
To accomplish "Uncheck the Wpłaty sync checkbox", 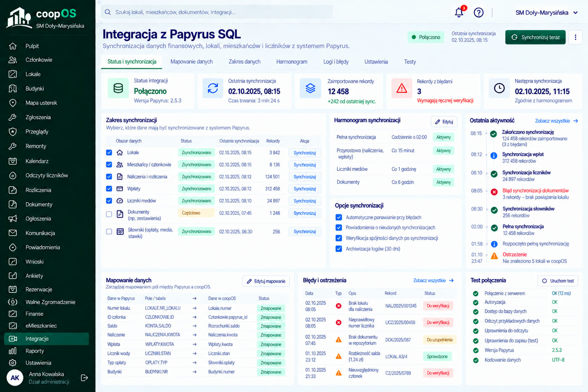I will tap(109, 189).
